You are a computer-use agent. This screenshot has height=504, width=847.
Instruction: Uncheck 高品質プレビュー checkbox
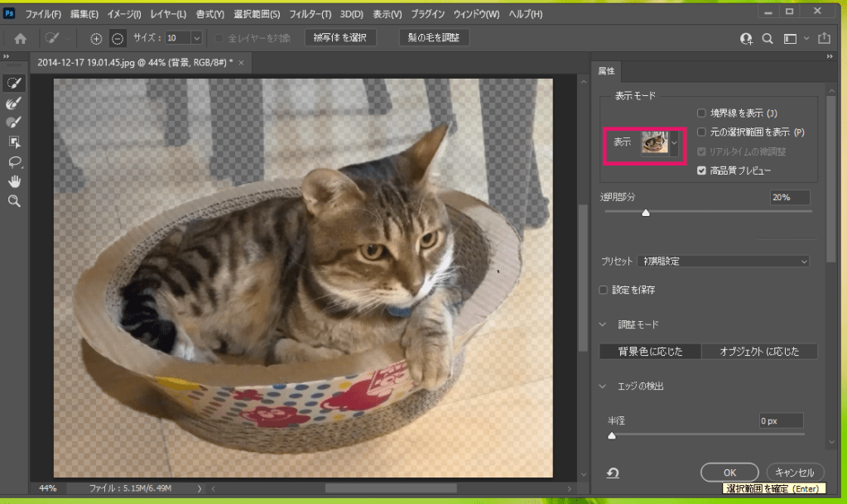pos(701,170)
